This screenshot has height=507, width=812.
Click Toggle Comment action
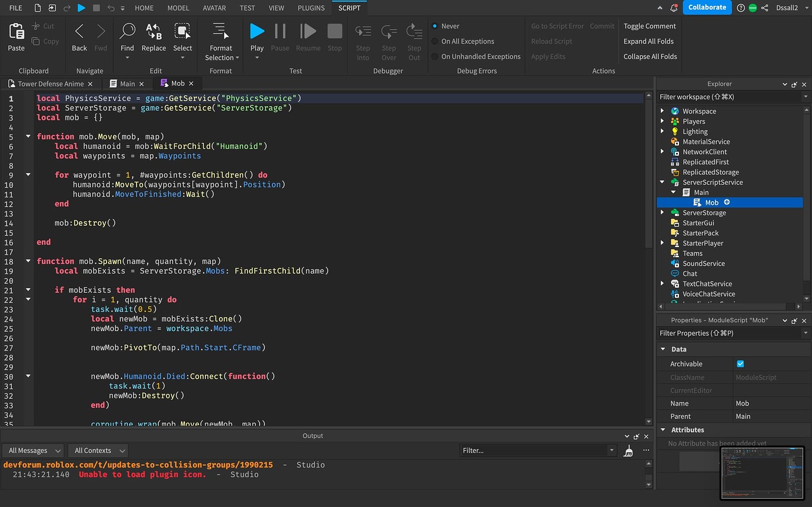[650, 26]
